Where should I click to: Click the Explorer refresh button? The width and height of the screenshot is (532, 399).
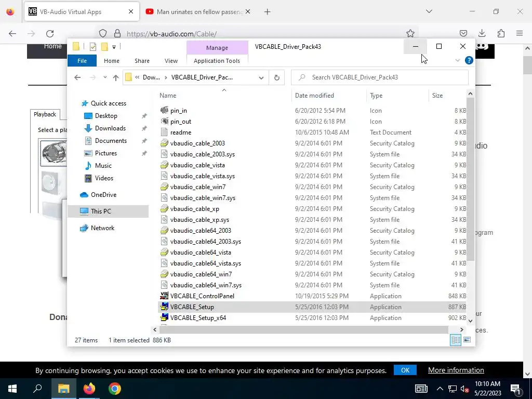click(x=277, y=77)
